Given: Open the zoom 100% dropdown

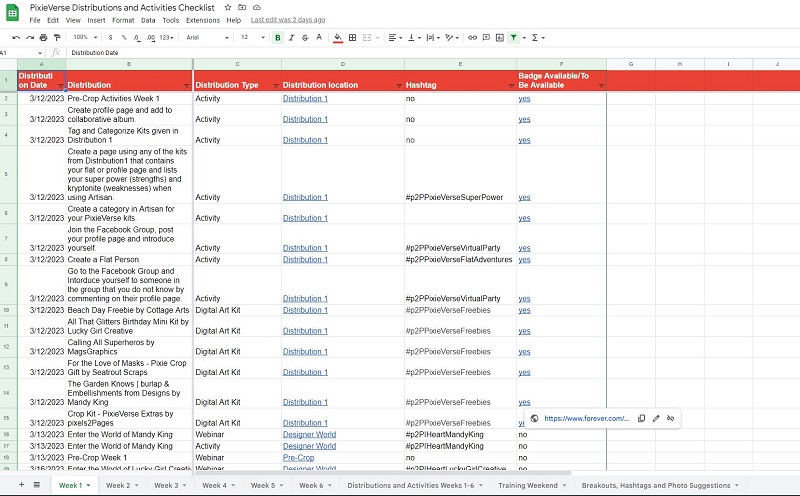Looking at the screenshot, I should [85, 37].
